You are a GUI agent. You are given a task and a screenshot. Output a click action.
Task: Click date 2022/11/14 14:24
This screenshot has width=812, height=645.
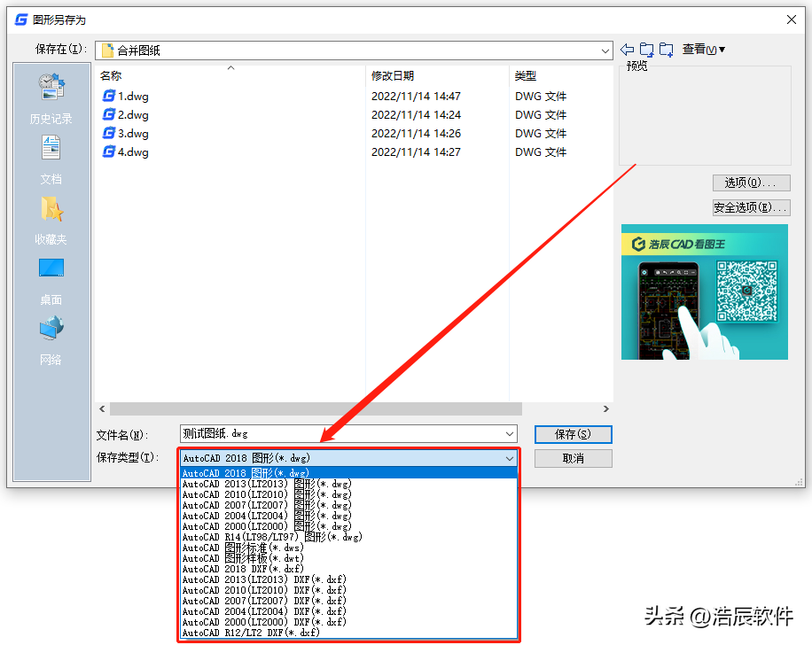(x=416, y=115)
